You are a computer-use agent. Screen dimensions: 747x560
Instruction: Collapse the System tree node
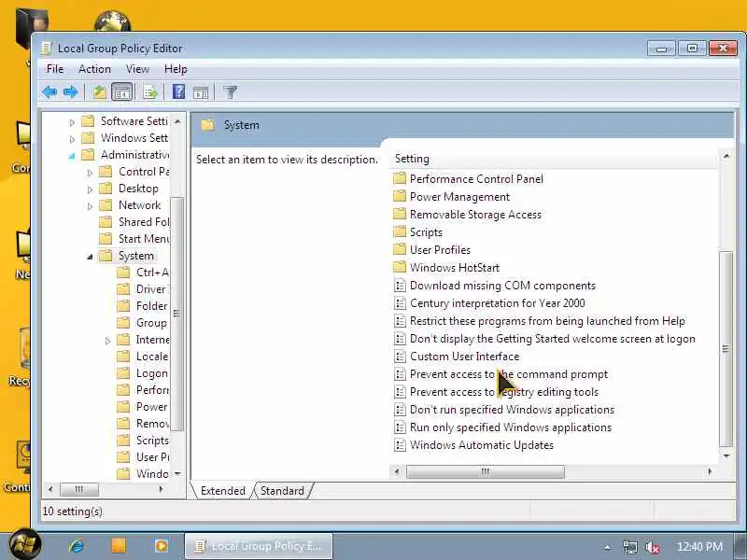[90, 257]
